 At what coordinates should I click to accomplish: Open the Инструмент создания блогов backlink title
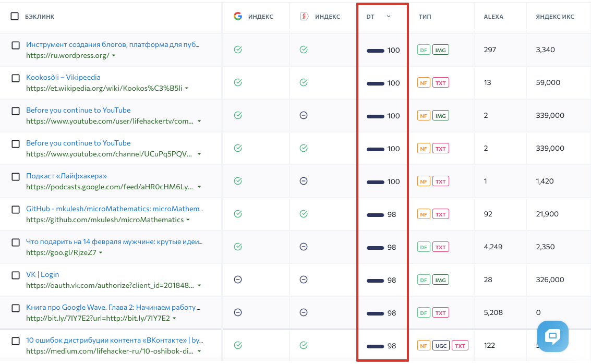113,44
